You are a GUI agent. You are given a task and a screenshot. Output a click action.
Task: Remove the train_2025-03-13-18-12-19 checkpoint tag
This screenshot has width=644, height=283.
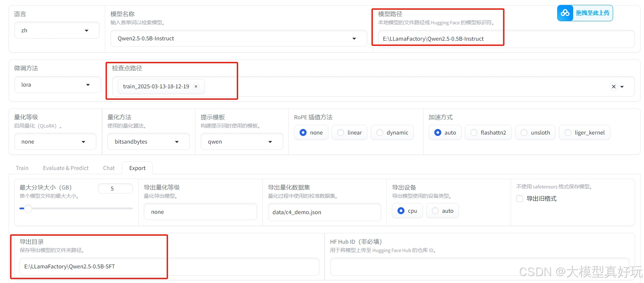(196, 86)
